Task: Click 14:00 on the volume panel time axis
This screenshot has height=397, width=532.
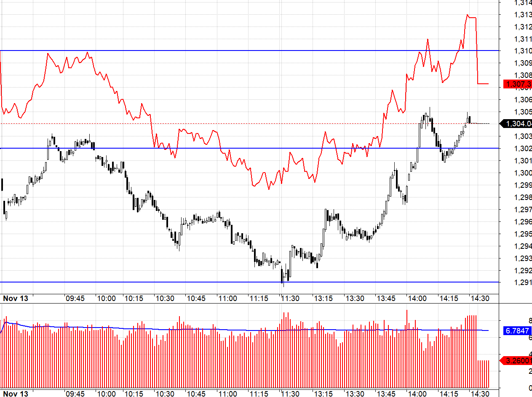Action: [417, 394]
